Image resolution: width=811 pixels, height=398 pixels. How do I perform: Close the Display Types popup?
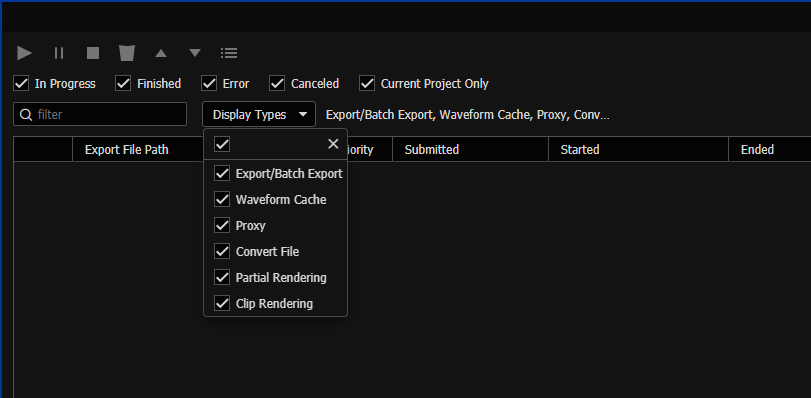(334, 144)
